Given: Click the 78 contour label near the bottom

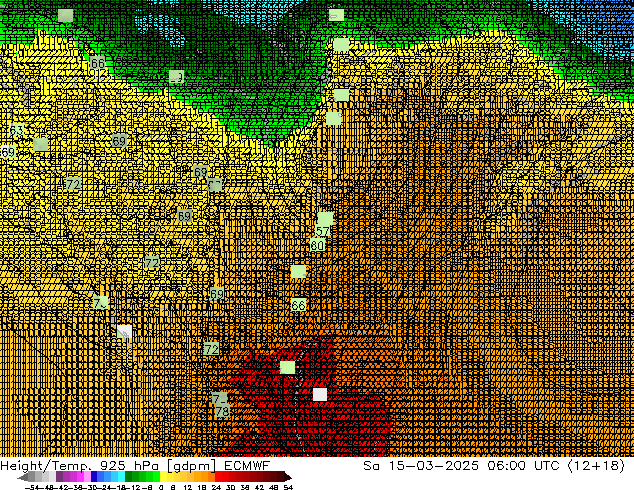Looking at the screenshot, I should click(222, 411).
